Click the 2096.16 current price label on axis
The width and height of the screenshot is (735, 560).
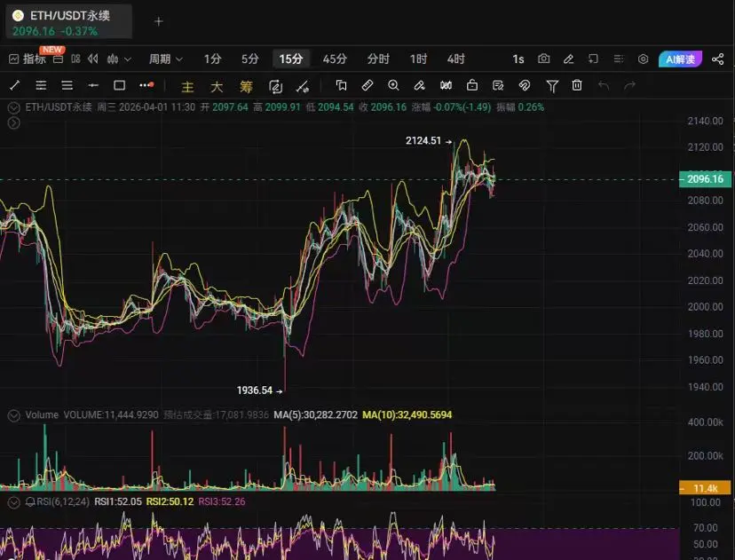click(x=705, y=179)
